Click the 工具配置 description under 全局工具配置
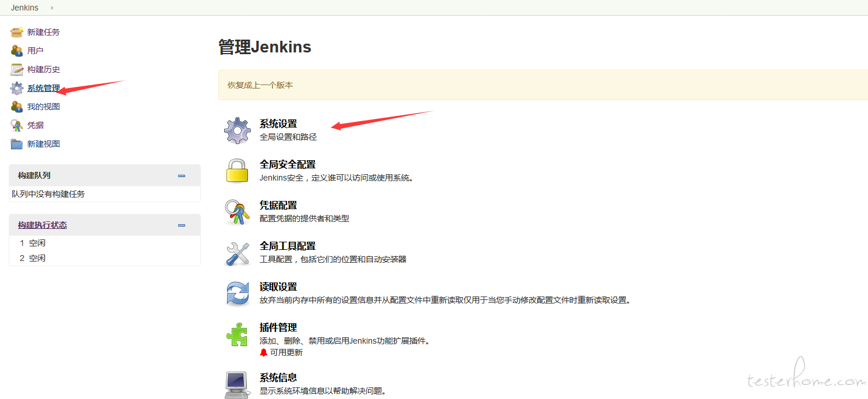 333,259
